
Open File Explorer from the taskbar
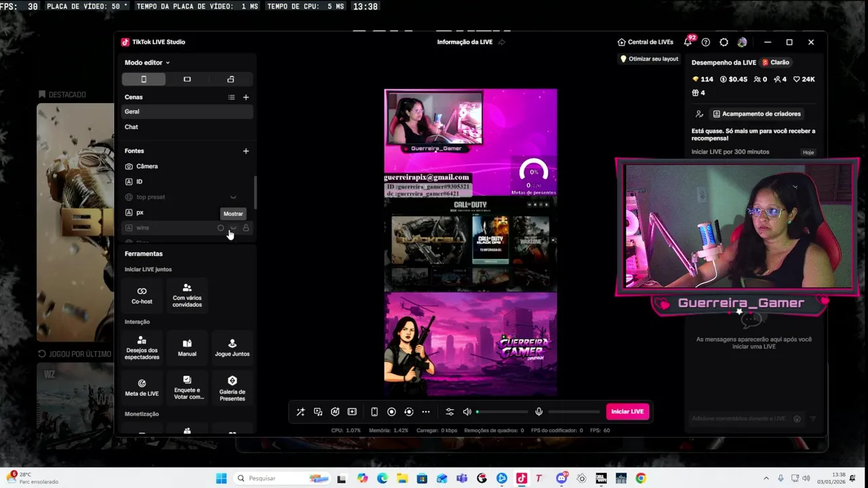[x=402, y=479]
